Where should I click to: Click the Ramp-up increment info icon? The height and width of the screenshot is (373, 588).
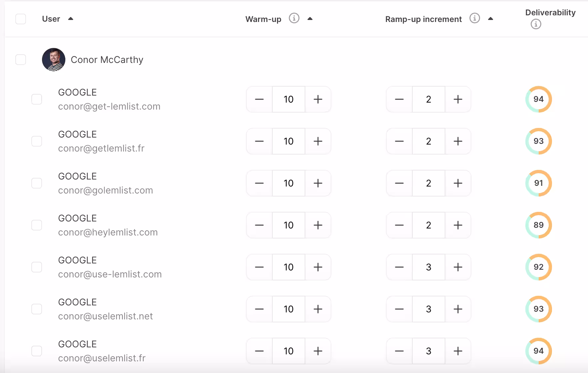point(475,18)
